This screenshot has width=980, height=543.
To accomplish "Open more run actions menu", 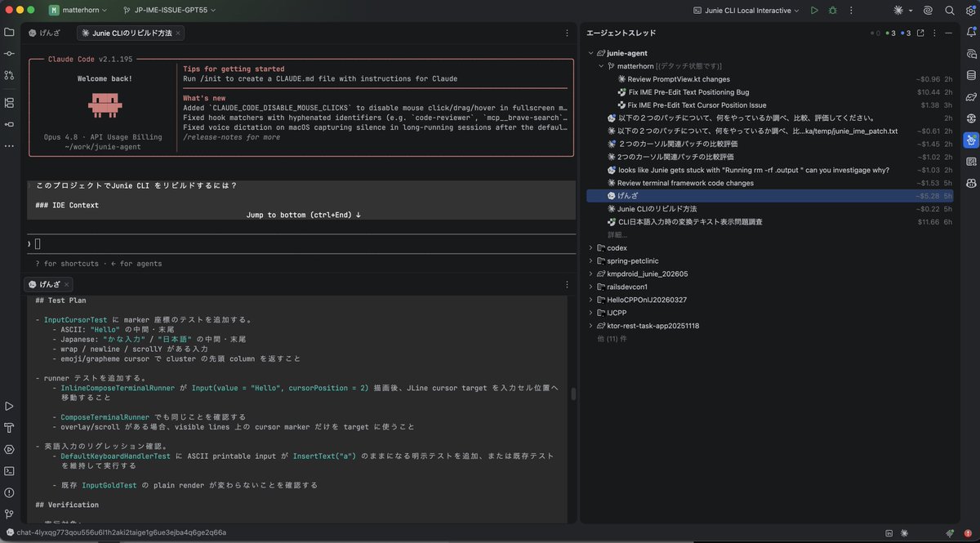I will click(852, 11).
